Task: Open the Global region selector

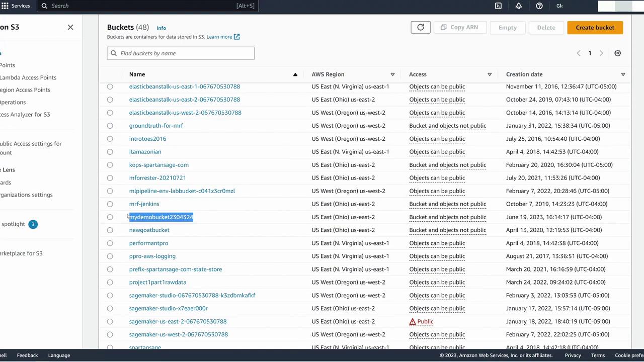Action: pos(559,6)
